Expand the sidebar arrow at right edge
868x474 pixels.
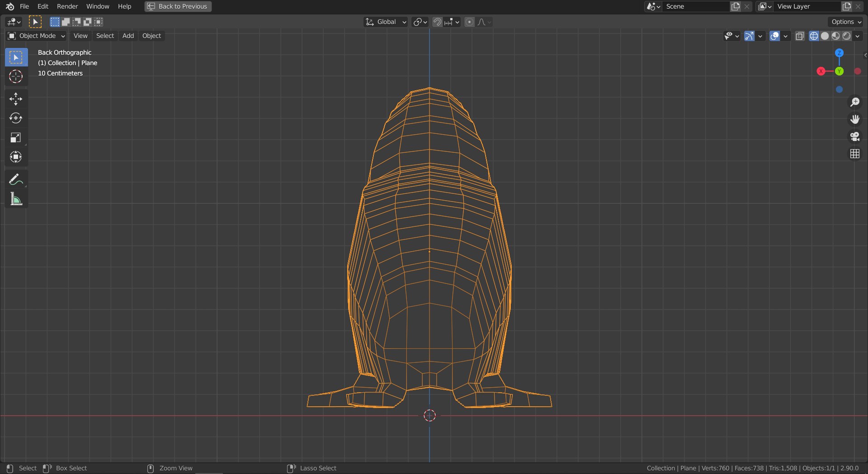(x=865, y=55)
